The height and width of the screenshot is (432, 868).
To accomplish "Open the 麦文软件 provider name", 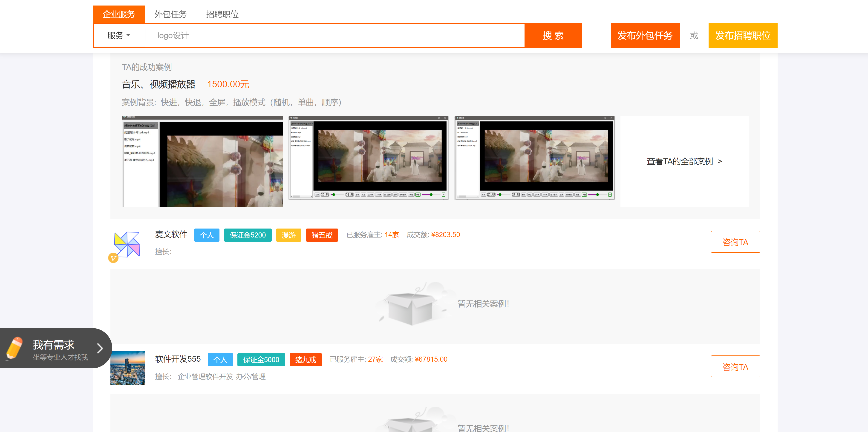I will (171, 234).
